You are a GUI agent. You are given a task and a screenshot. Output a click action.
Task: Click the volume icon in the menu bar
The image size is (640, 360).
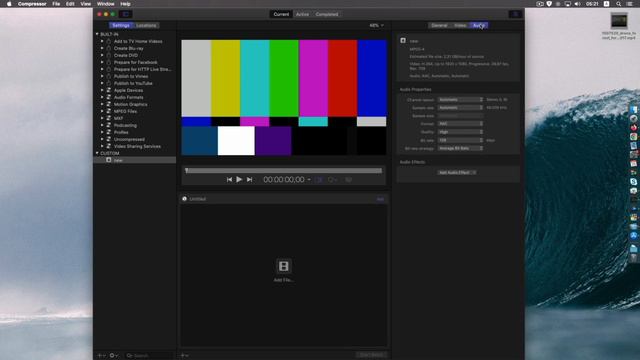577,4
